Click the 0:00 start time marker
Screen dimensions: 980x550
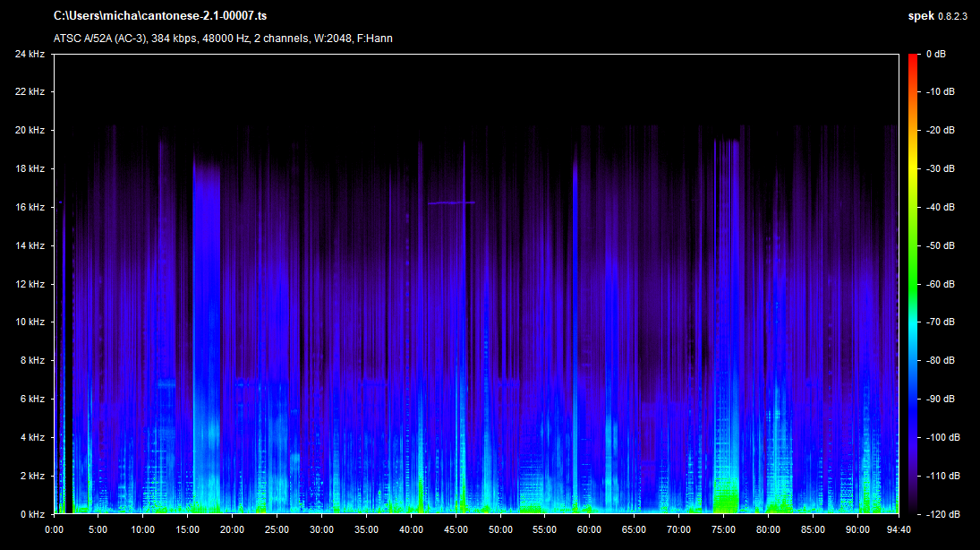54,529
